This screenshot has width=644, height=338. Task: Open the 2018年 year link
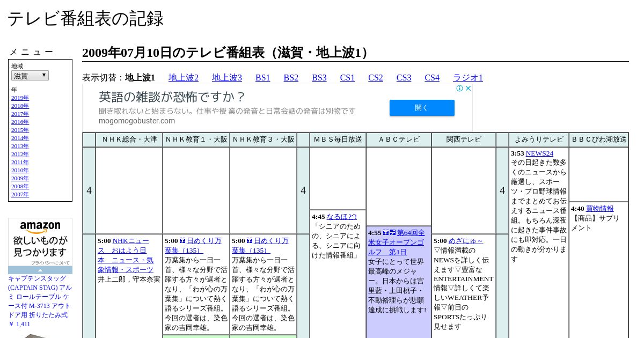tap(20, 106)
